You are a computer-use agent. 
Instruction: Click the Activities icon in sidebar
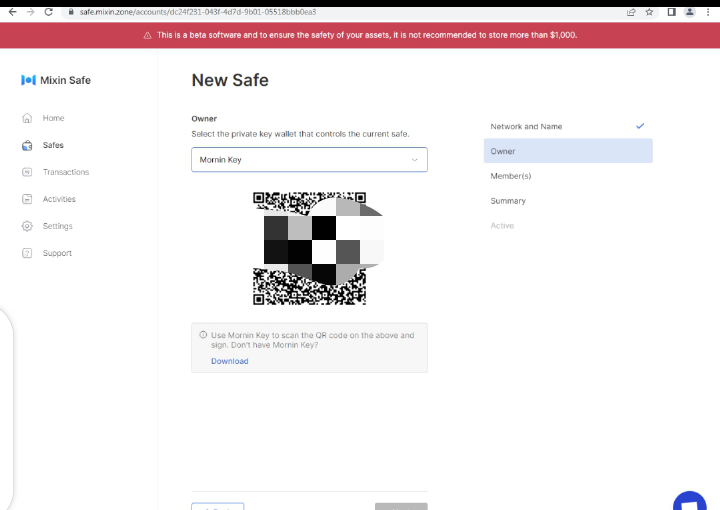[x=27, y=199]
